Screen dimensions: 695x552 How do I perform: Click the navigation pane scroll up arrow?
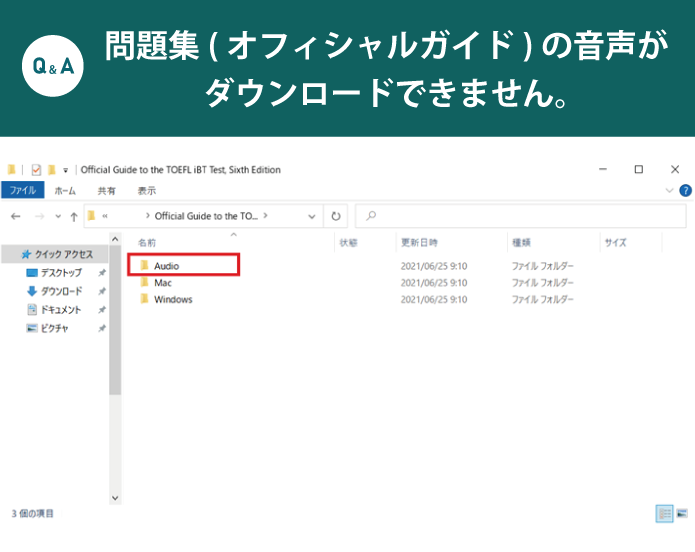tap(115, 239)
